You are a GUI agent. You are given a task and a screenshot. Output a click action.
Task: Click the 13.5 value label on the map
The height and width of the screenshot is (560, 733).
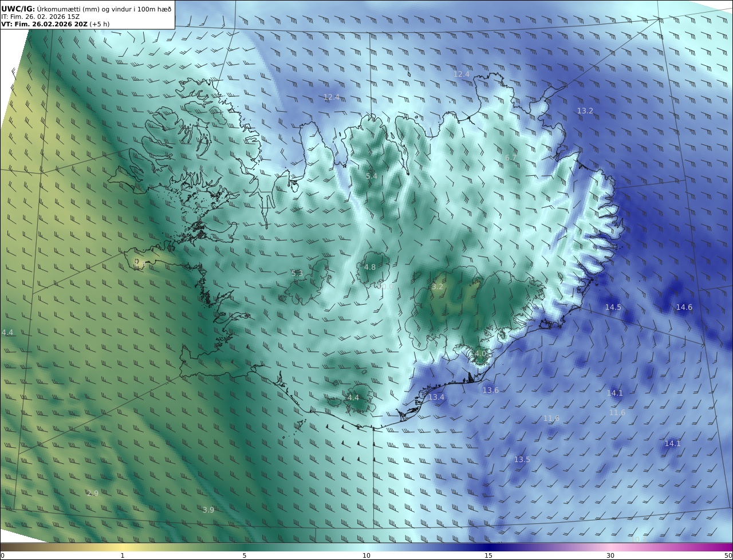522,459
